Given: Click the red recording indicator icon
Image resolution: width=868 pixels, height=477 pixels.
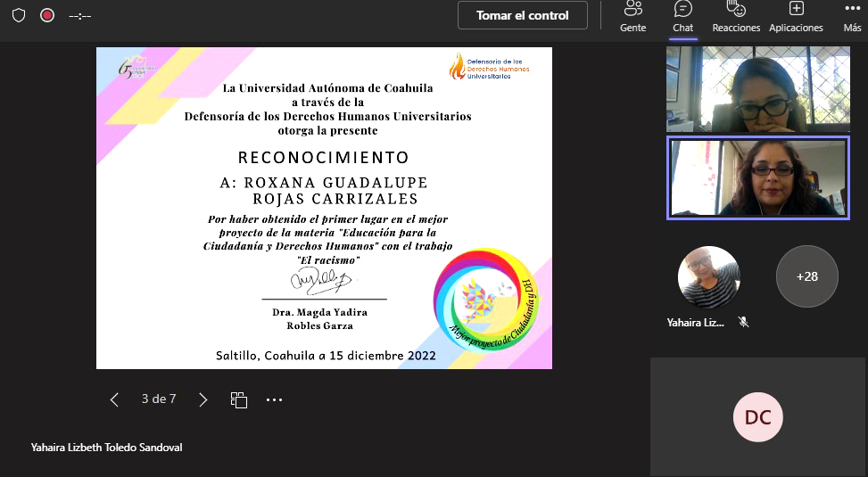Looking at the screenshot, I should (x=47, y=15).
